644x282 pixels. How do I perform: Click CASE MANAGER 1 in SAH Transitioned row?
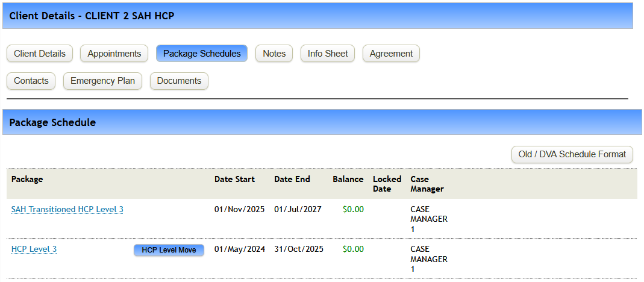pyautogui.click(x=429, y=219)
